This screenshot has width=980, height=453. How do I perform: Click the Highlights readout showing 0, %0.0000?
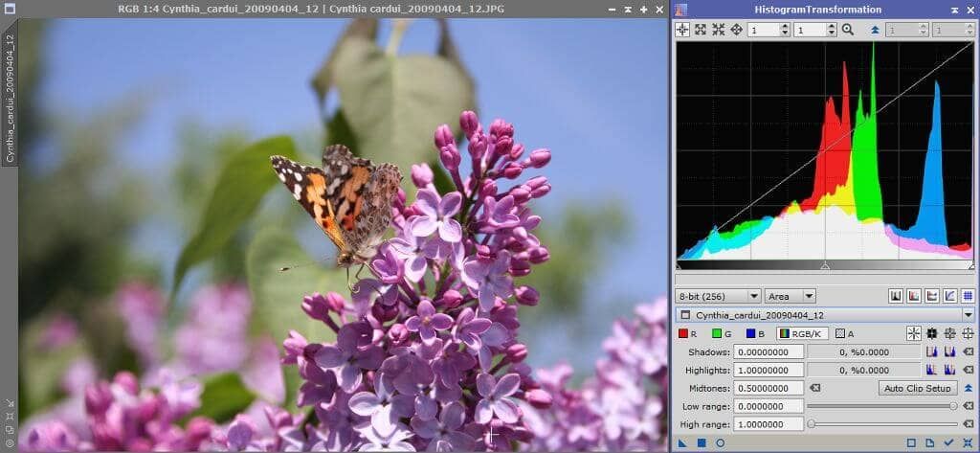pyautogui.click(x=864, y=370)
